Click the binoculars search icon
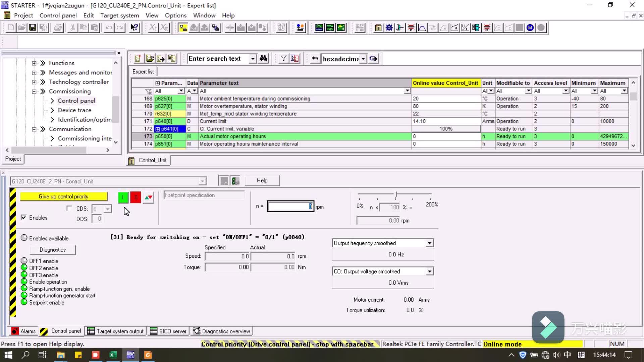The width and height of the screenshot is (644, 362). click(x=263, y=59)
